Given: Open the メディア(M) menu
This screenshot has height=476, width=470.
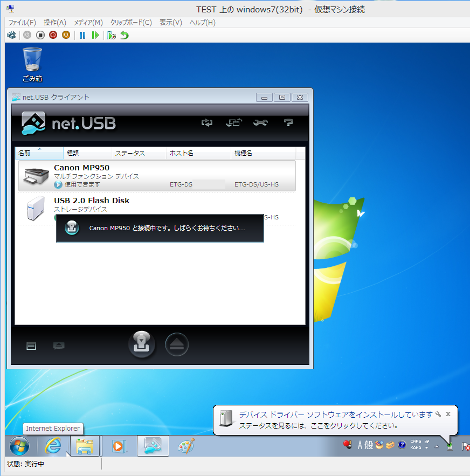Looking at the screenshot, I should pos(88,23).
